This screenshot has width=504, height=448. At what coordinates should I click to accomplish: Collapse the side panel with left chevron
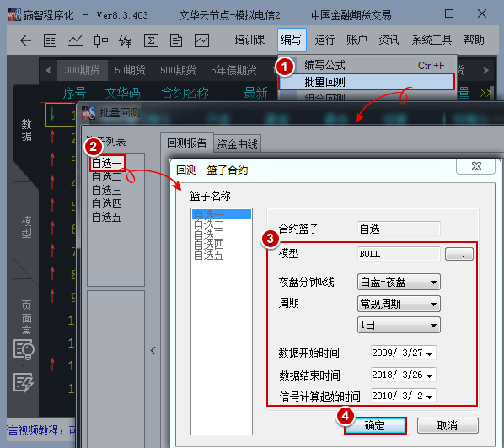point(153,350)
